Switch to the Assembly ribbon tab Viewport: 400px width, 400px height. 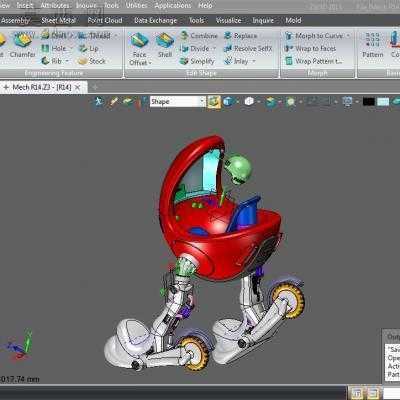click(15, 21)
